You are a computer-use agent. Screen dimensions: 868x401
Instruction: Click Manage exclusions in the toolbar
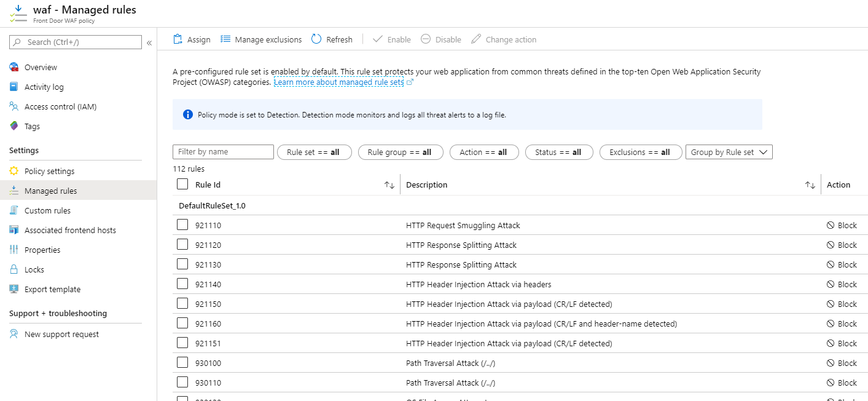pos(268,39)
